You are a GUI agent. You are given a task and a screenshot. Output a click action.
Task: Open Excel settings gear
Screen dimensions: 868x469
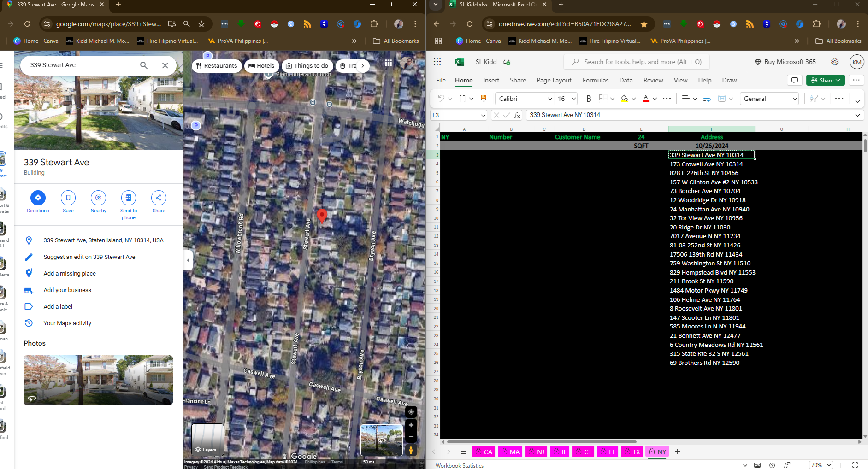pos(835,62)
